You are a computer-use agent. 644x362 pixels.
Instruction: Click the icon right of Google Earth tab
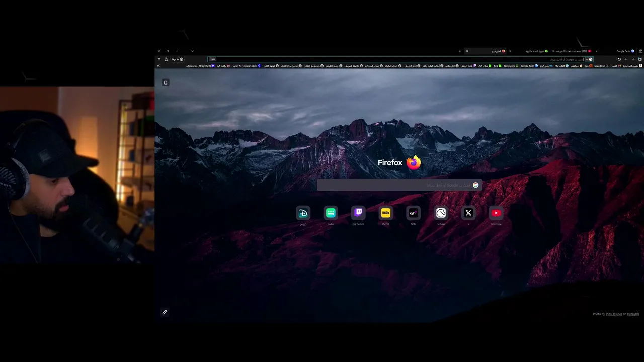(x=640, y=51)
